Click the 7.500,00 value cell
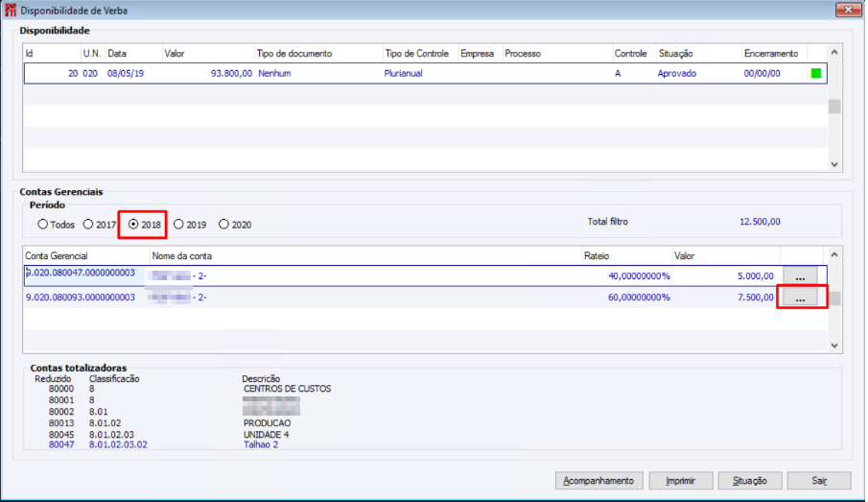 [x=756, y=298]
